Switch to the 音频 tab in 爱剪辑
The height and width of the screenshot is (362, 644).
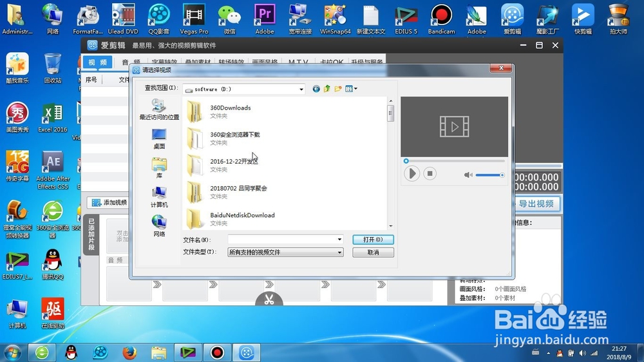131,62
